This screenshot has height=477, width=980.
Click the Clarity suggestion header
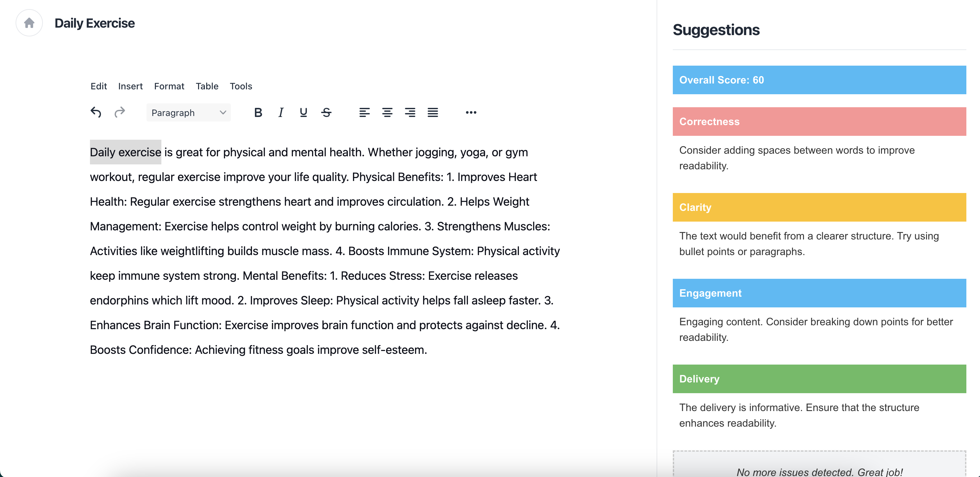pos(819,208)
